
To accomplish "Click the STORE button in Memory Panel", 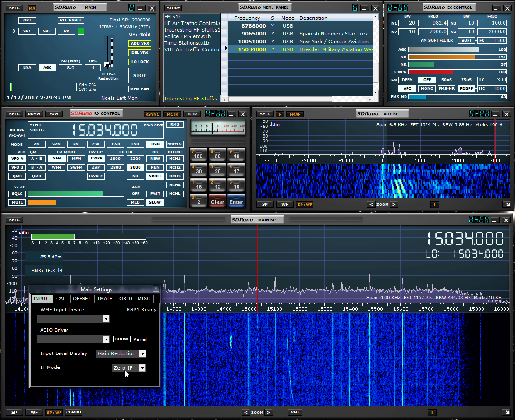I will [173, 8].
